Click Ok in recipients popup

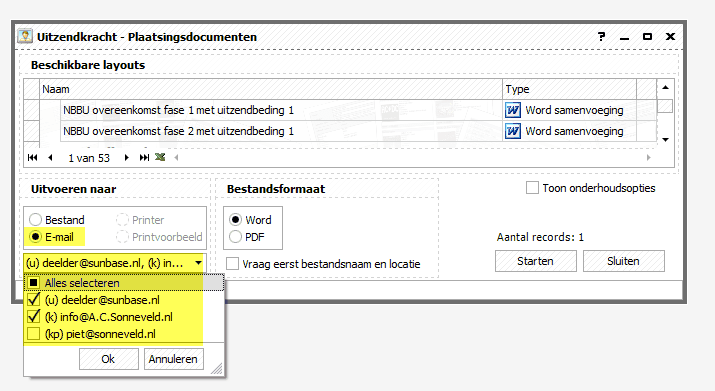pos(109,359)
